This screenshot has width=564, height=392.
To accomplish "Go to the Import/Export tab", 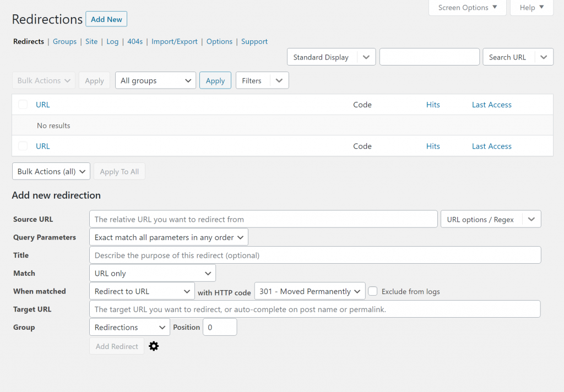I will (x=174, y=41).
